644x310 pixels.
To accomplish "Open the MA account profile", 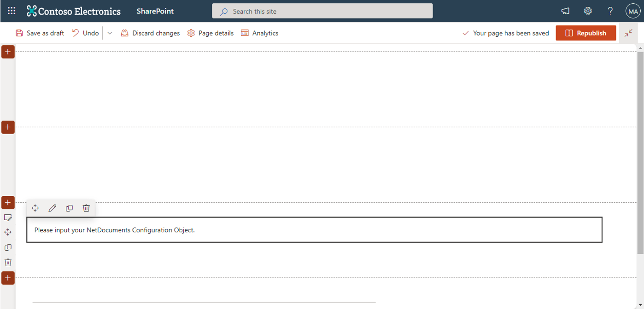I will (633, 11).
